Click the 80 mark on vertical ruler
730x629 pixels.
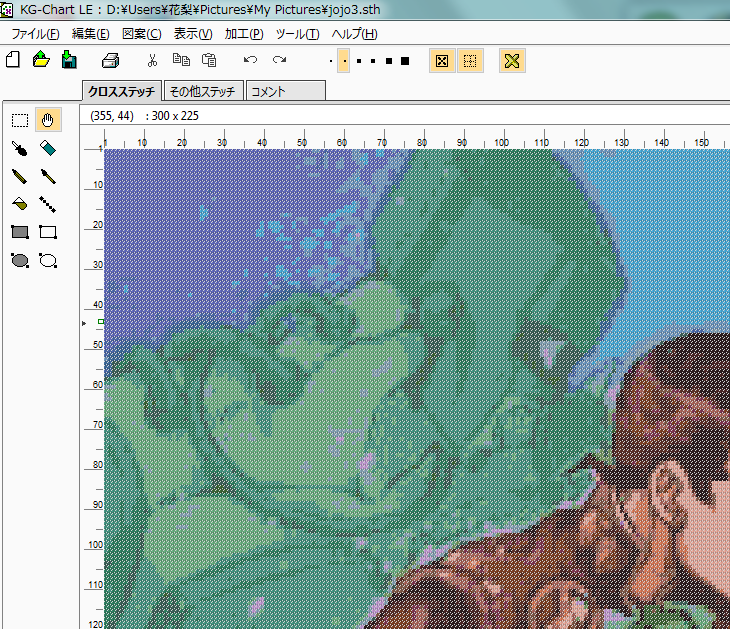97,464
